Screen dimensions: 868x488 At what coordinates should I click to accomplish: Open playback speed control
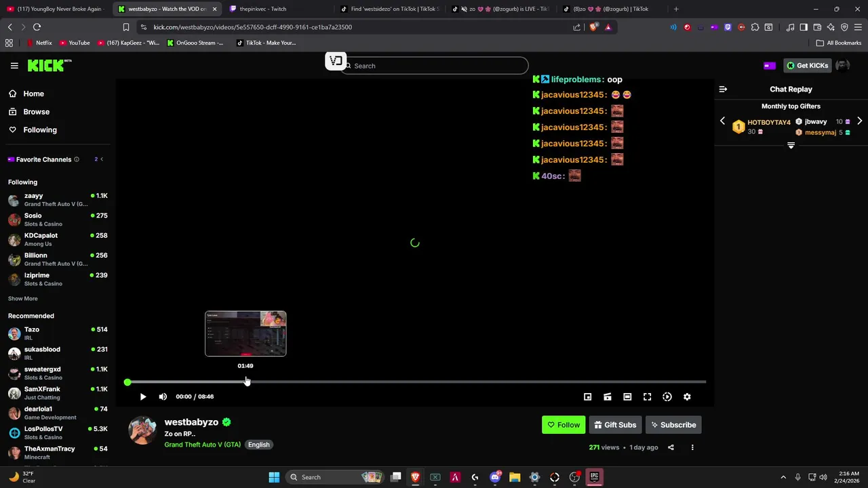(667, 396)
